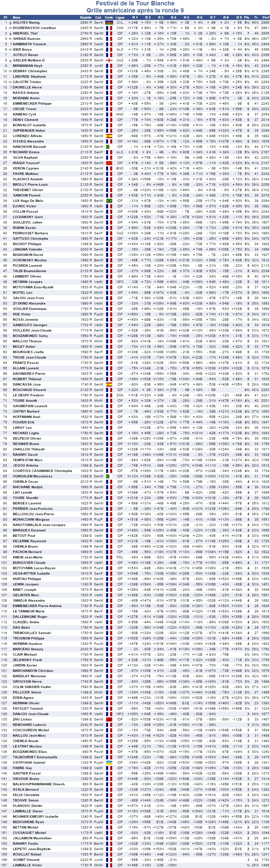
Task: Click the Perf column header
Action: pos(266,17)
